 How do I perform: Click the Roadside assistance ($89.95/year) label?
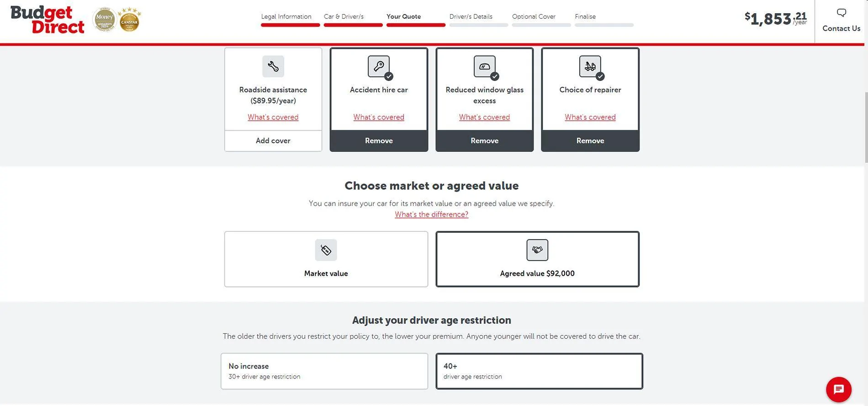[x=273, y=95]
